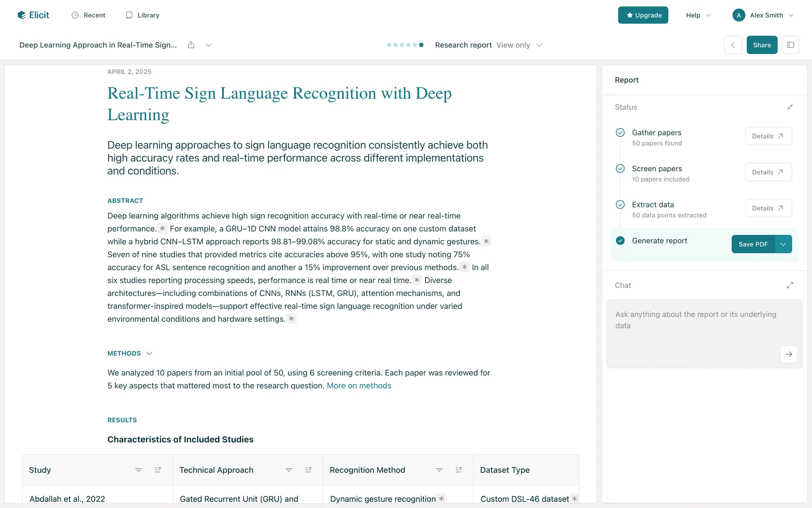Viewport: 812px width, 508px height.
Task: Sort the Technical Approach column
Action: pos(308,470)
